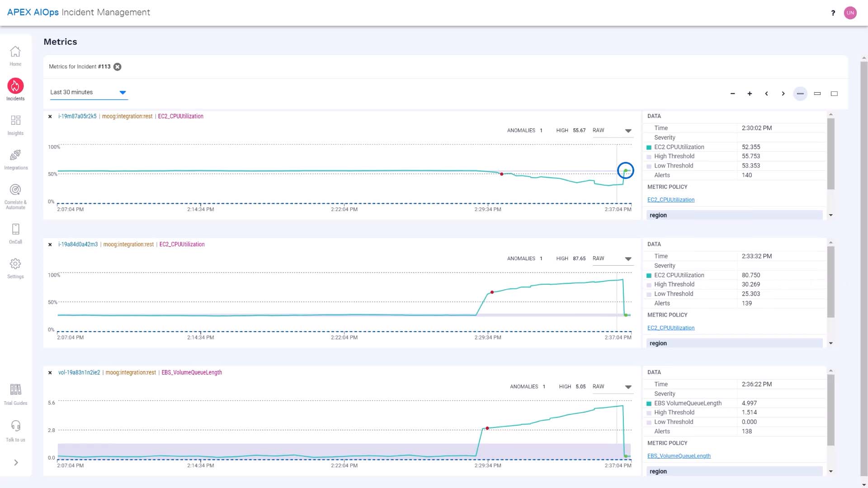Viewport: 868px width, 488px height.
Task: Select the medium chart height toggle
Action: tap(817, 94)
